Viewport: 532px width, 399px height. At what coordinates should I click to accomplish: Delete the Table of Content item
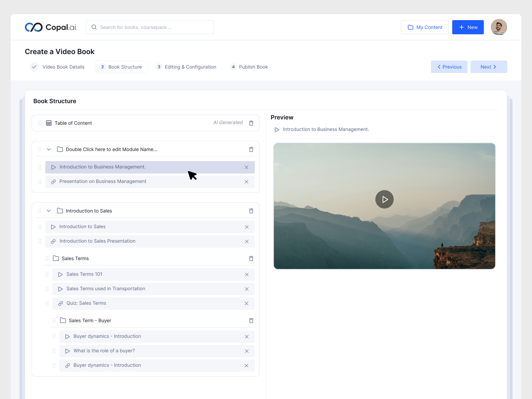pos(251,123)
